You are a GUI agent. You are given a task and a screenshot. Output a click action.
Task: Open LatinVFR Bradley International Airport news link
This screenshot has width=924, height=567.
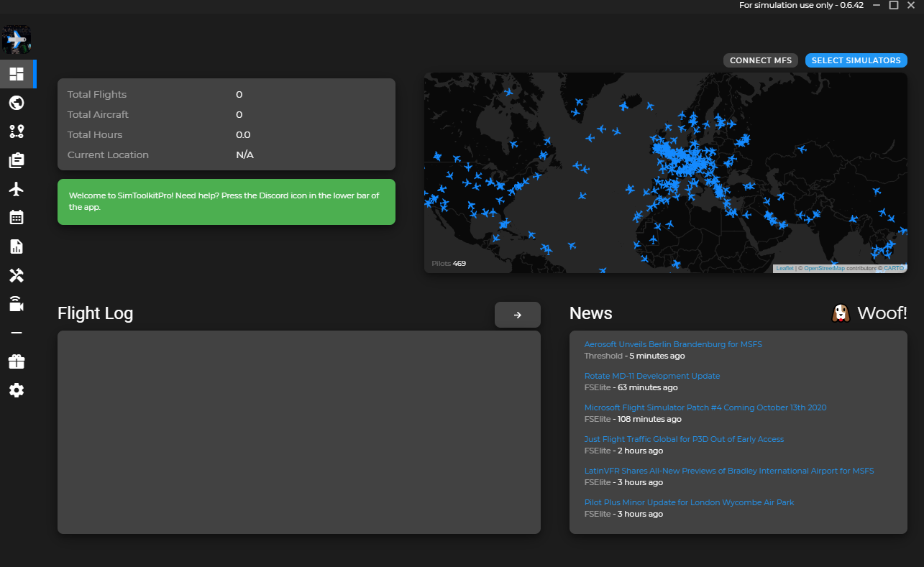pyautogui.click(x=729, y=471)
